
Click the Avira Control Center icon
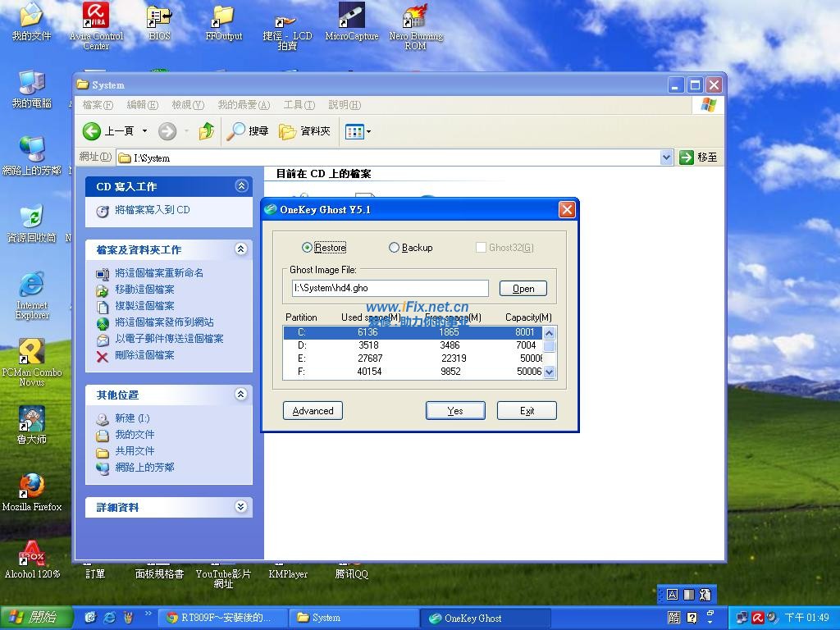tap(96, 18)
